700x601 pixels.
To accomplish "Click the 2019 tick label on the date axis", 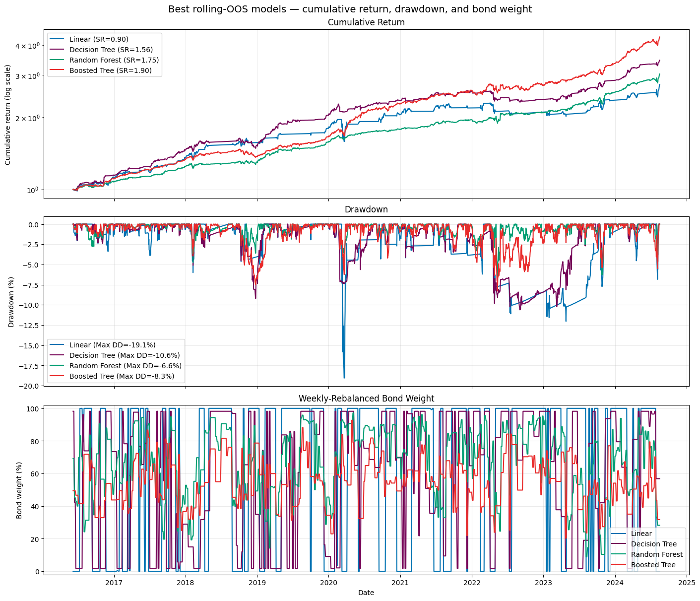I will click(257, 583).
